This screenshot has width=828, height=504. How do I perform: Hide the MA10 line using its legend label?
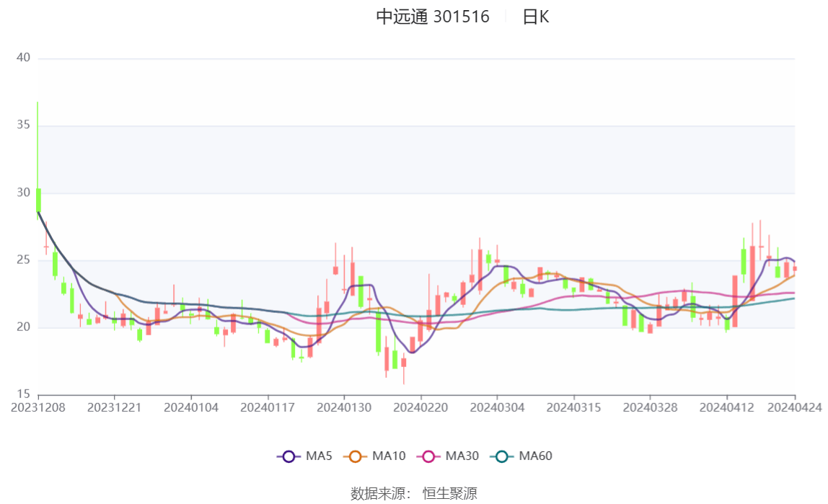(x=389, y=456)
